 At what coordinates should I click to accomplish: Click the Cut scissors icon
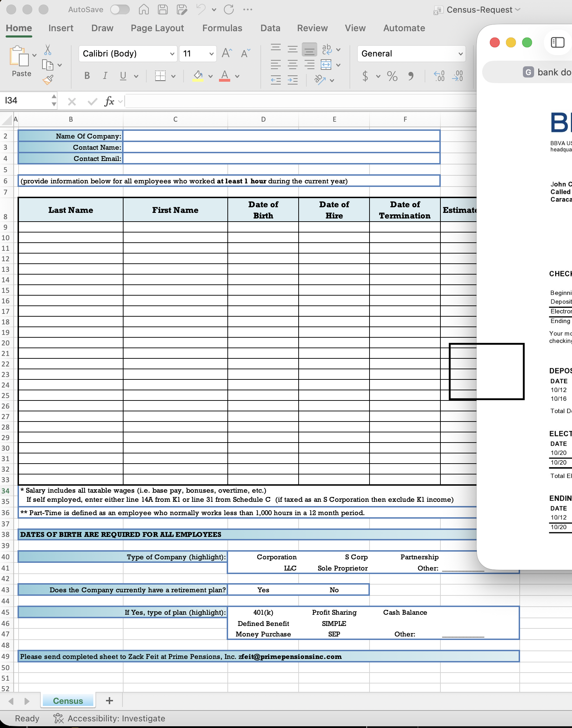(48, 50)
